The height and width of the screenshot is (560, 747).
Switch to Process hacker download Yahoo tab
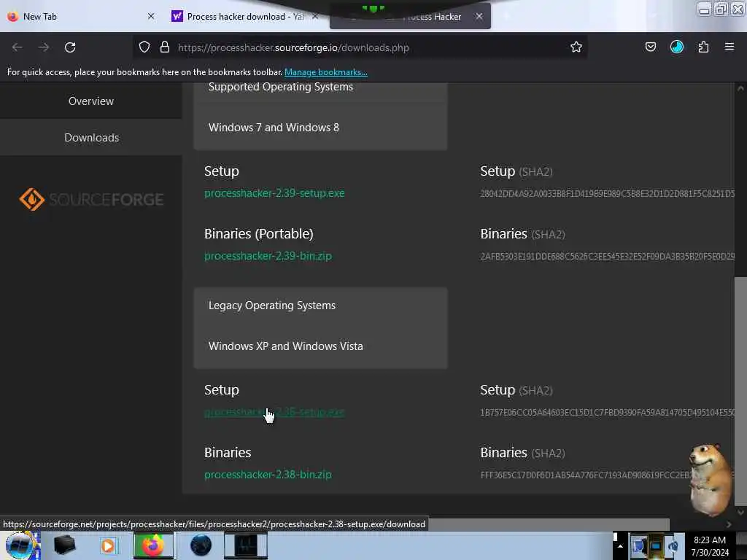pyautogui.click(x=244, y=16)
